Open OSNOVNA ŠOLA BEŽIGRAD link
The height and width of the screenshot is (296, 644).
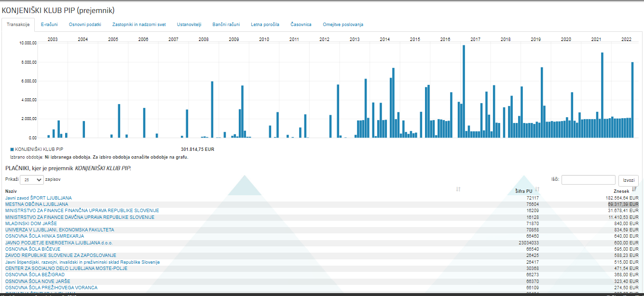click(x=35, y=275)
